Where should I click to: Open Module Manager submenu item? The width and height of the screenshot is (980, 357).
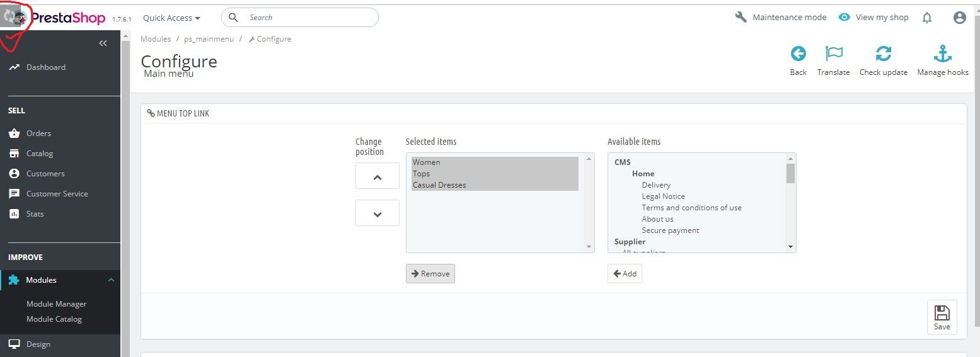[x=57, y=304]
